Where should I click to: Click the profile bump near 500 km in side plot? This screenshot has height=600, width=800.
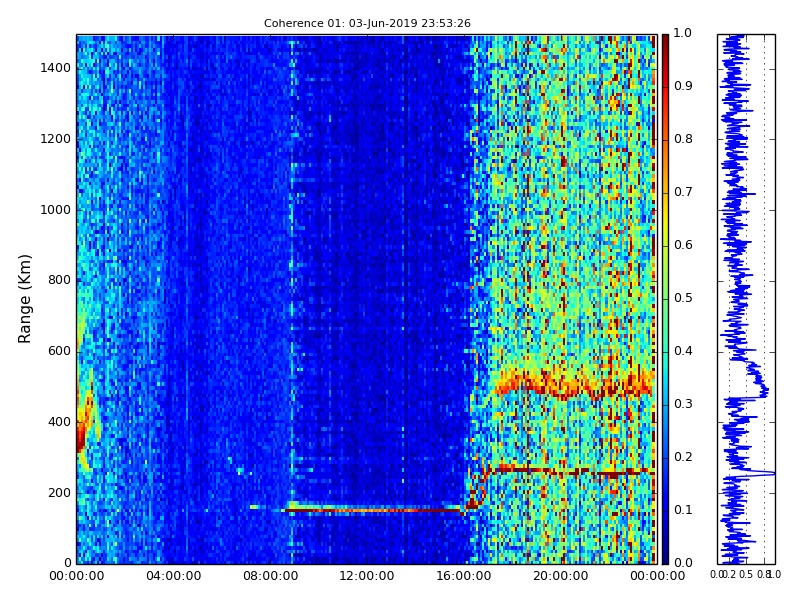[x=759, y=382]
